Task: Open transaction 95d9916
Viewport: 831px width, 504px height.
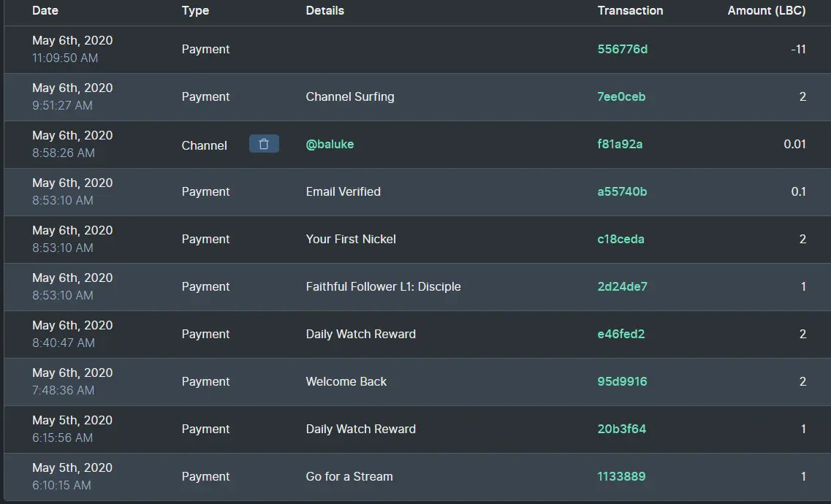Action: (x=622, y=382)
